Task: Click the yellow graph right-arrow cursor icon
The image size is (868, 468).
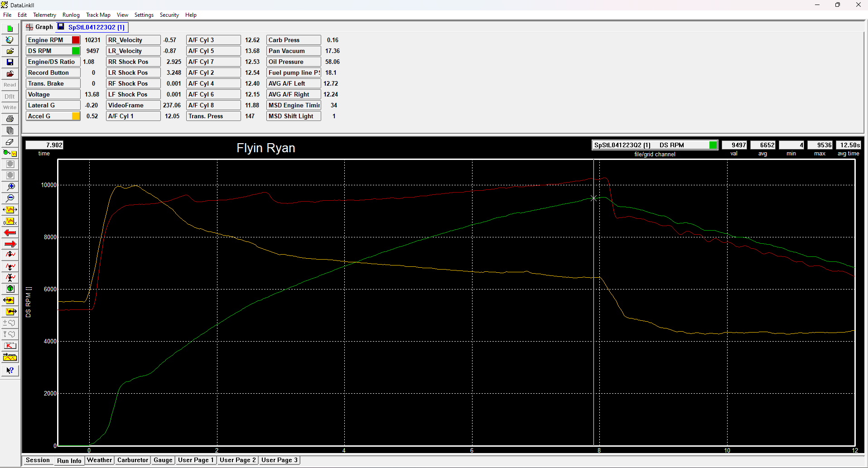Action: 10,312
